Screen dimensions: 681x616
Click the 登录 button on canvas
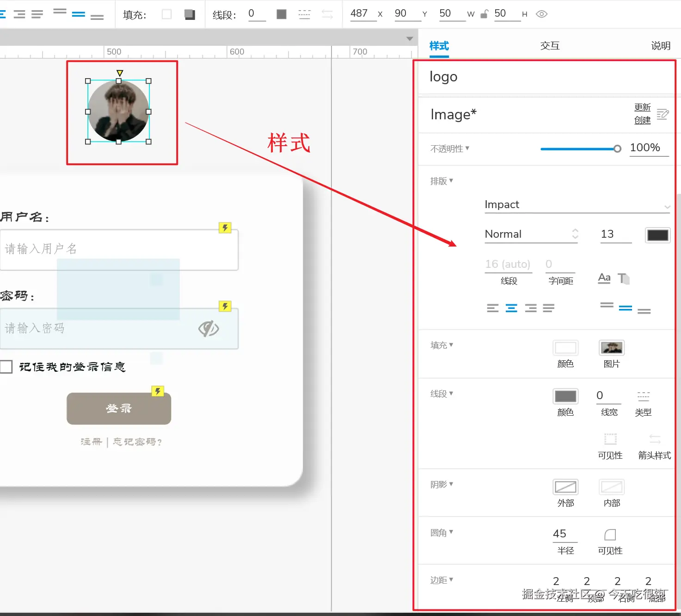[119, 409]
